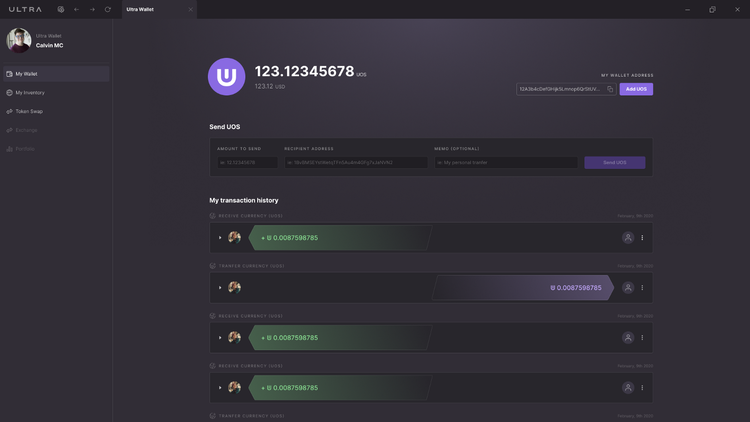Click the Amount to Send input field

[247, 162]
